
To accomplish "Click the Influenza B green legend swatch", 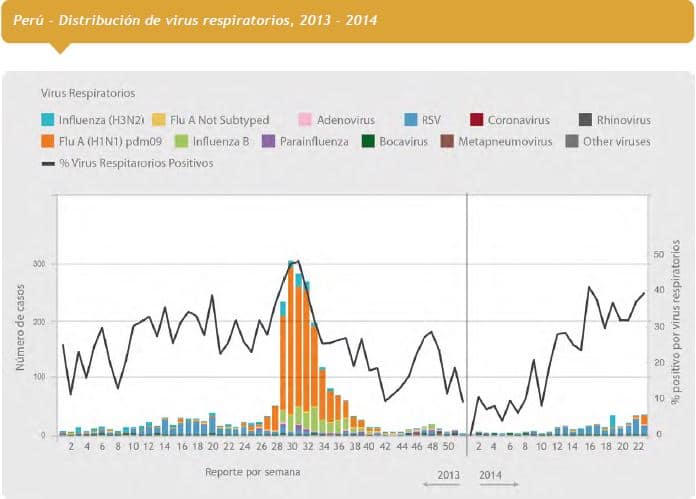I will (x=181, y=142).
